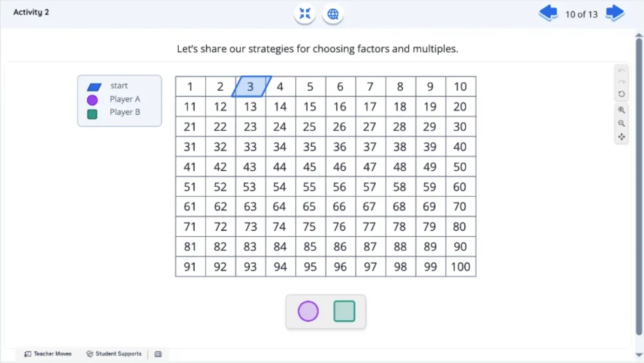Click the "Activity 2" title

pyautogui.click(x=31, y=12)
